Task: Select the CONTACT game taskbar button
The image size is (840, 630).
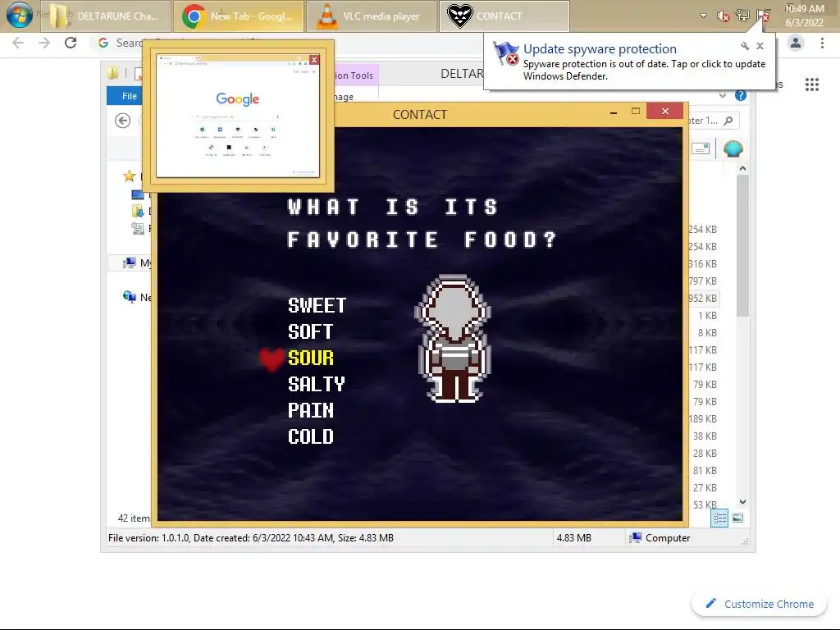Action: tap(504, 16)
